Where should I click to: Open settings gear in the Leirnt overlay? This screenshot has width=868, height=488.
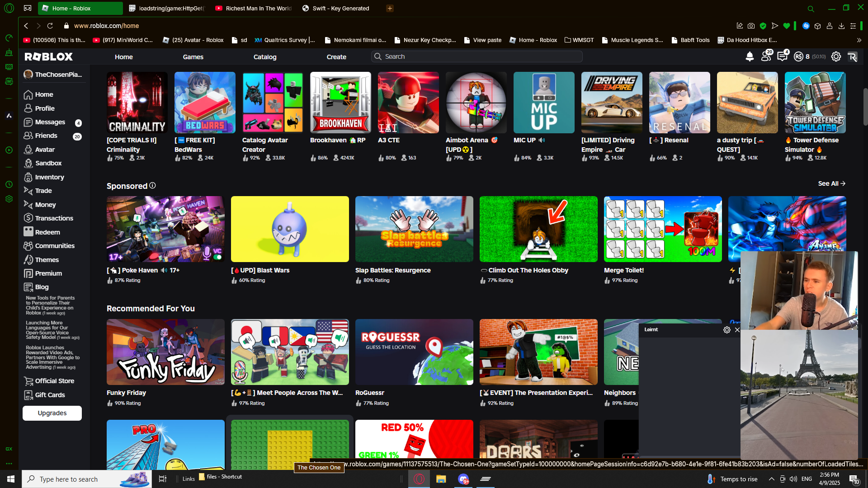[727, 330]
